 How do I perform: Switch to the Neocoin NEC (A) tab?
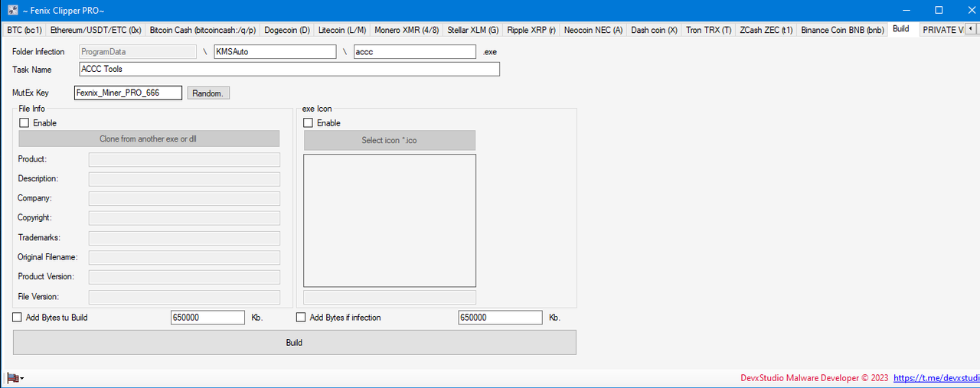click(x=593, y=30)
